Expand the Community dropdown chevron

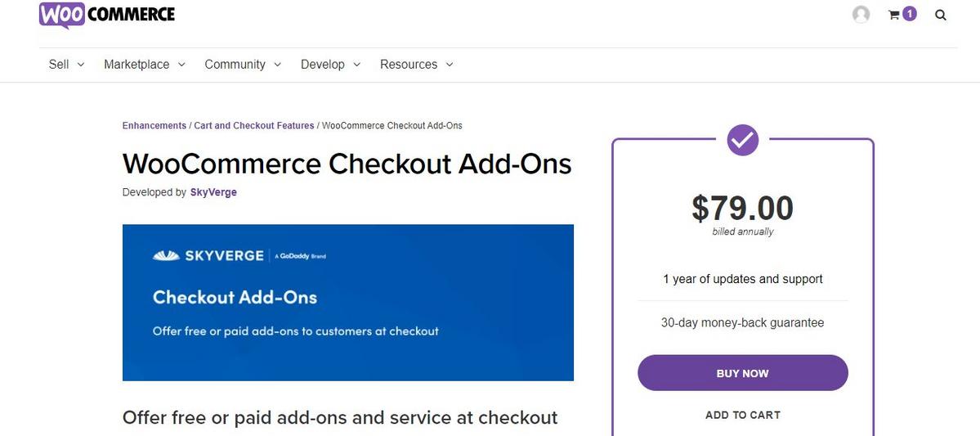[x=278, y=65]
